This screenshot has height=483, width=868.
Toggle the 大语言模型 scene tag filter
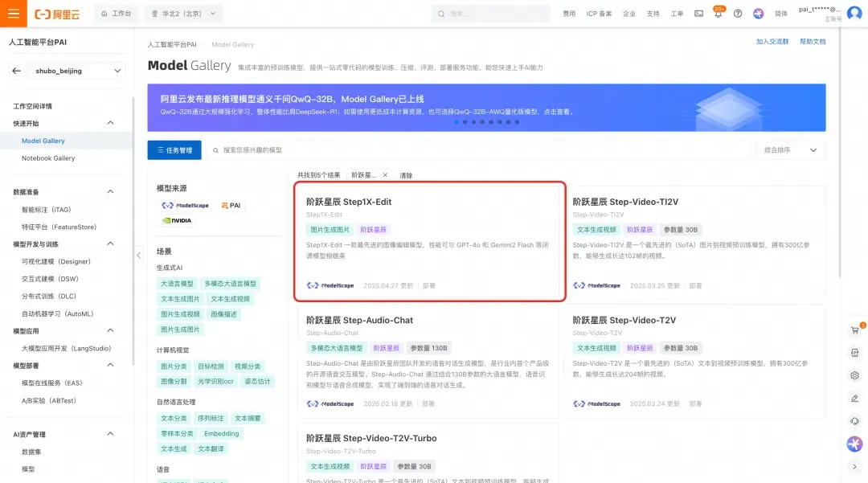point(177,284)
